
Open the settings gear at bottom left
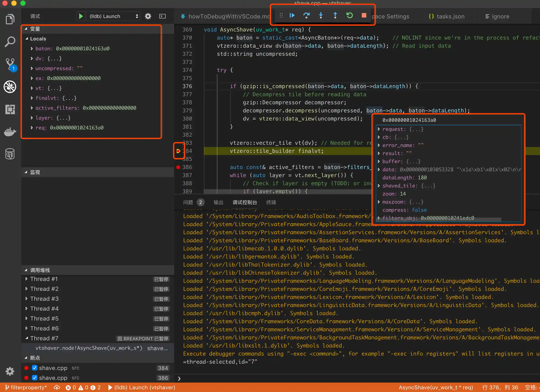pyautogui.click(x=10, y=371)
